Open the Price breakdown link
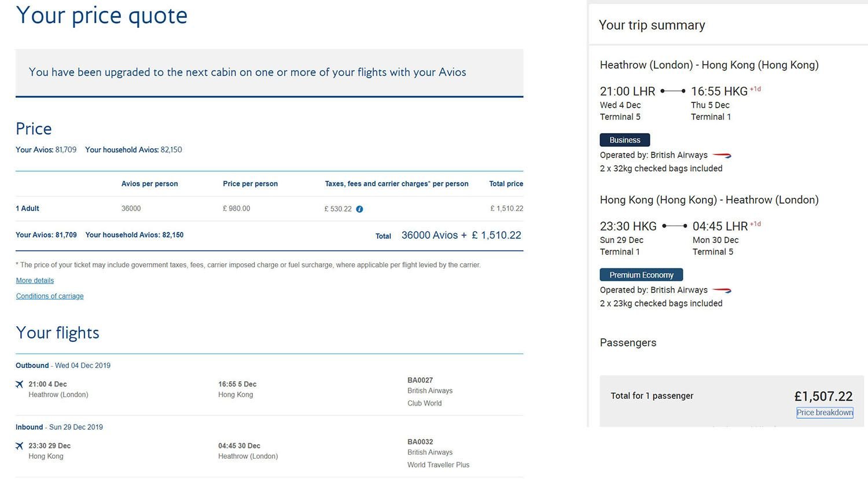The height and width of the screenshot is (479, 868). [x=825, y=412]
